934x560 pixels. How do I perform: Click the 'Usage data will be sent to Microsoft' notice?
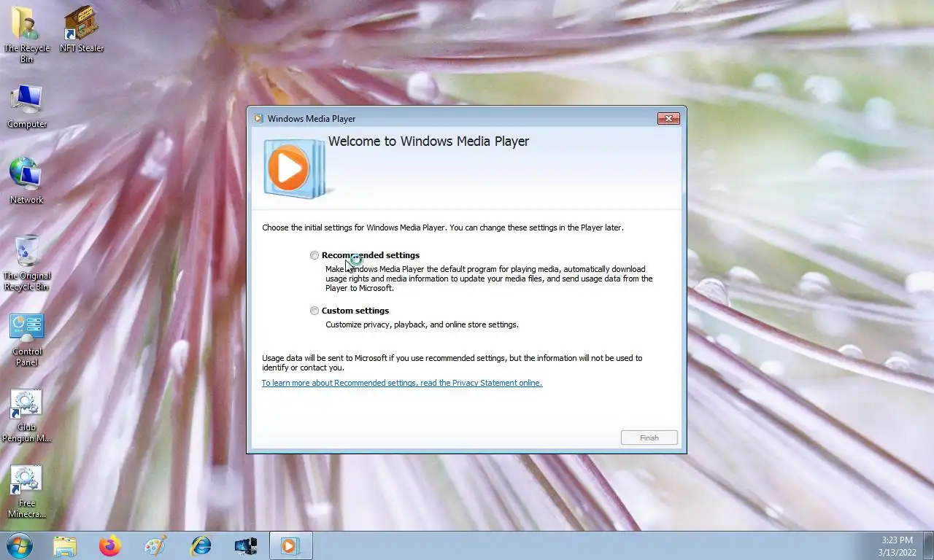coord(452,362)
